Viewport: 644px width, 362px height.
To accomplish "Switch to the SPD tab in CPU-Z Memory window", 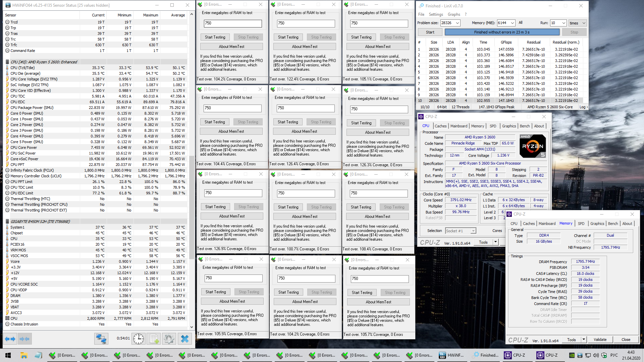I will 581,224.
